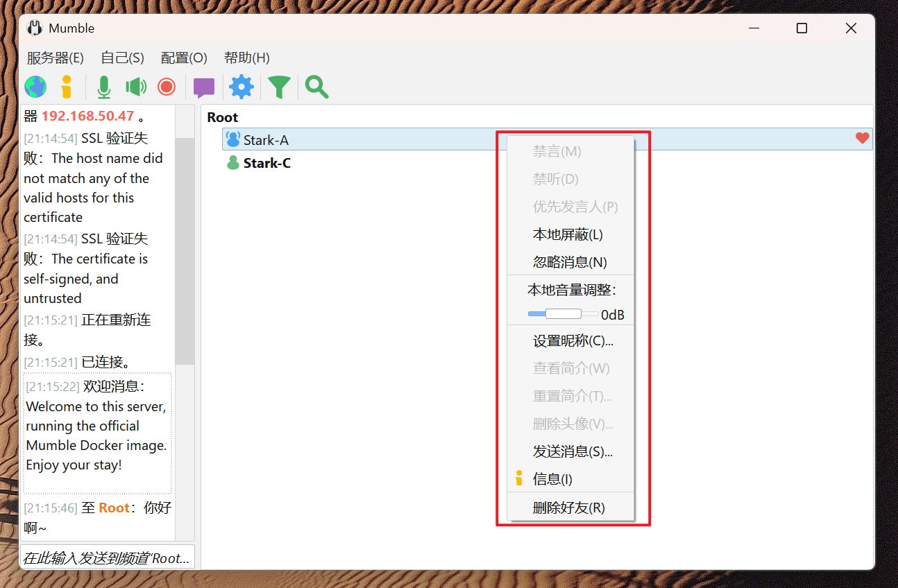Open the 帮助(H) menu
Screen dimensions: 898x588
[x=247, y=58]
